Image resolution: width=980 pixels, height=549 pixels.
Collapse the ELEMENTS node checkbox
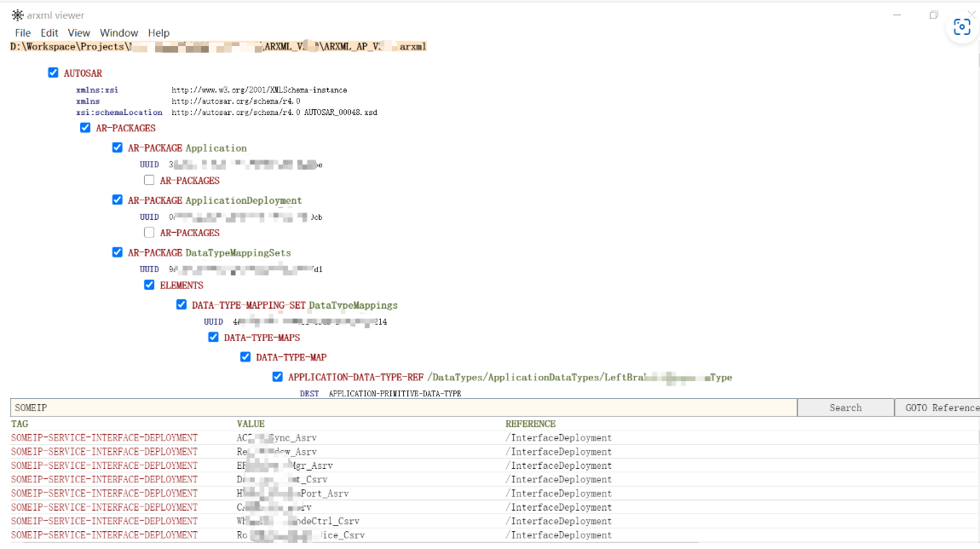click(x=149, y=285)
